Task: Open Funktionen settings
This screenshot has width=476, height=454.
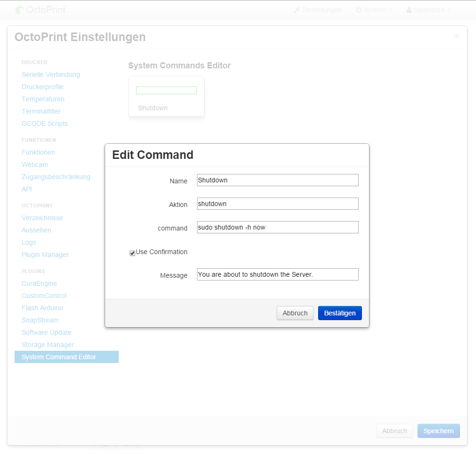Action: pyautogui.click(x=38, y=152)
